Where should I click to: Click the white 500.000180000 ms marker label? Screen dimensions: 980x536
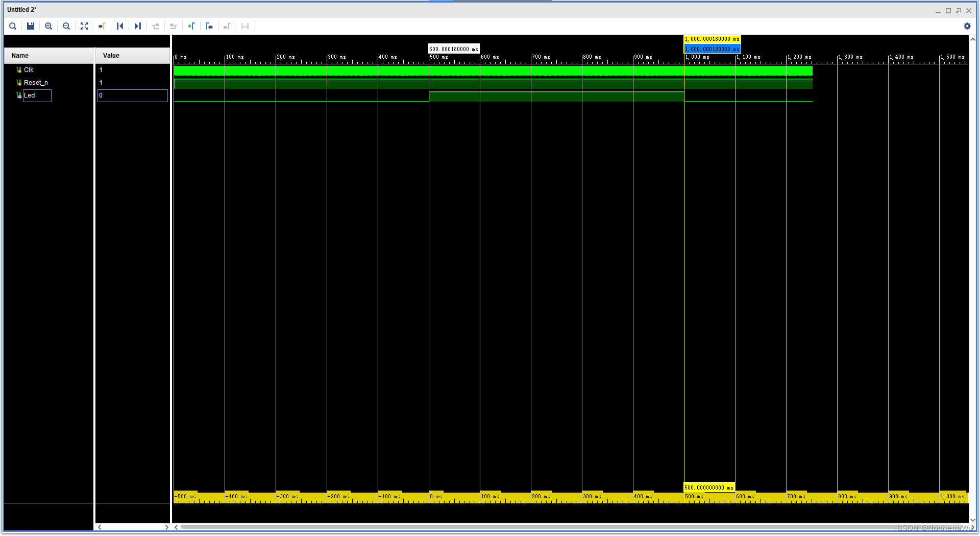click(454, 49)
